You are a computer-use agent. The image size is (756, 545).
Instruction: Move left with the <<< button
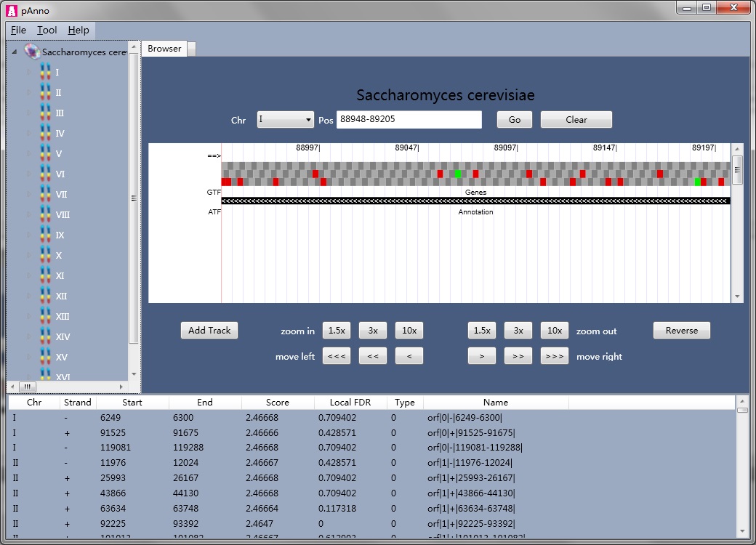(337, 356)
